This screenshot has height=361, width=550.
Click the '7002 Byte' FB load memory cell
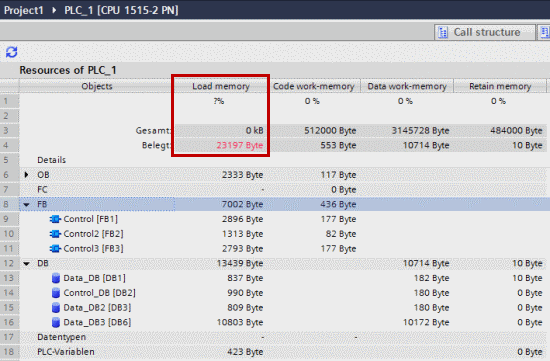(x=242, y=204)
